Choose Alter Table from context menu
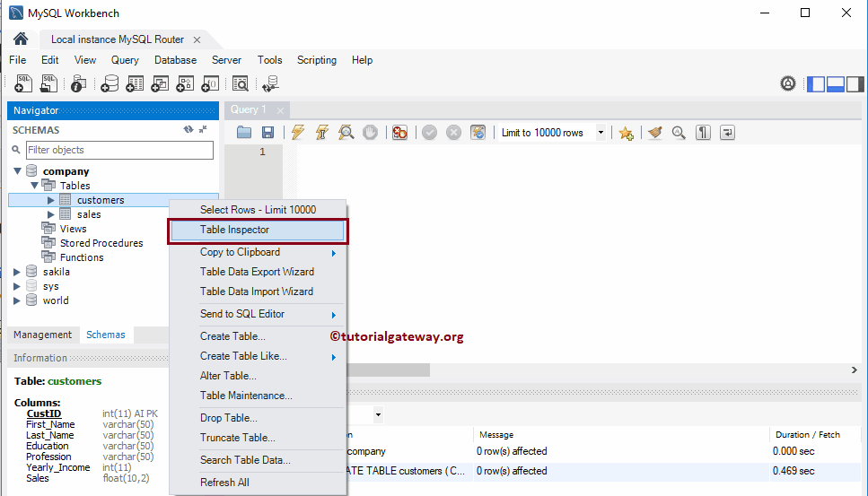Image resolution: width=868 pixels, height=496 pixels. 258,376
